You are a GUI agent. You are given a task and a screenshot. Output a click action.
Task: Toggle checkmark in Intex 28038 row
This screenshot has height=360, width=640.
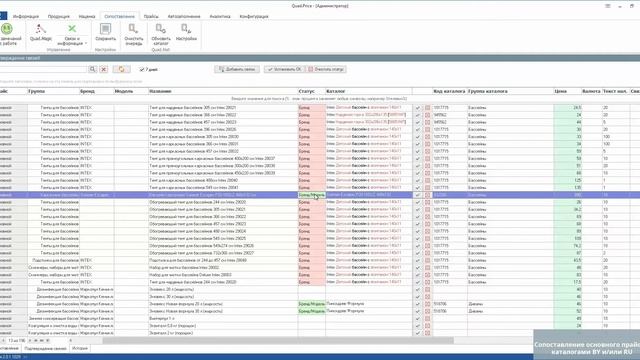pyautogui.click(x=418, y=166)
